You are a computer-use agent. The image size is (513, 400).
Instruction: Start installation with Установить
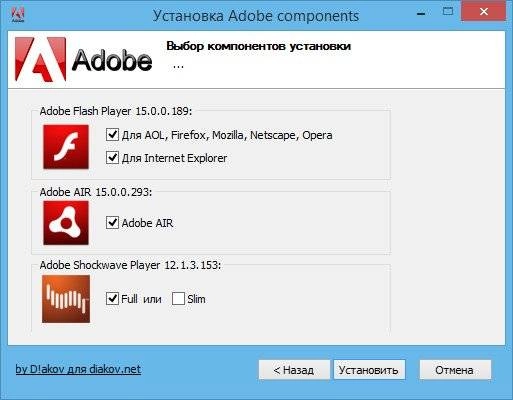(x=369, y=370)
